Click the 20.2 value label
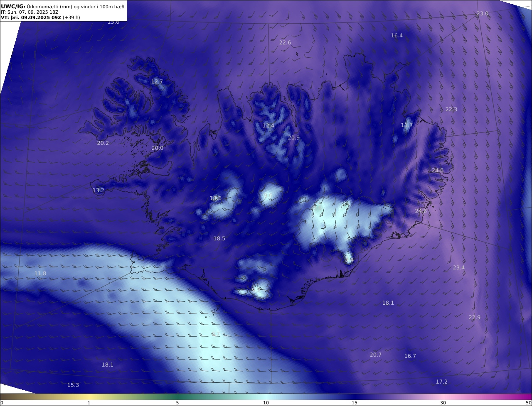 [x=103, y=143]
